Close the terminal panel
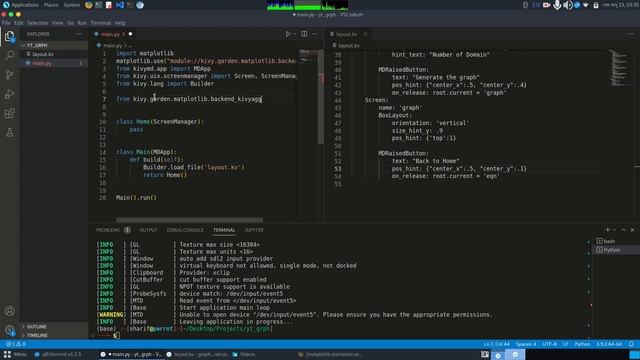The height and width of the screenshot is (360, 640). coord(632,230)
